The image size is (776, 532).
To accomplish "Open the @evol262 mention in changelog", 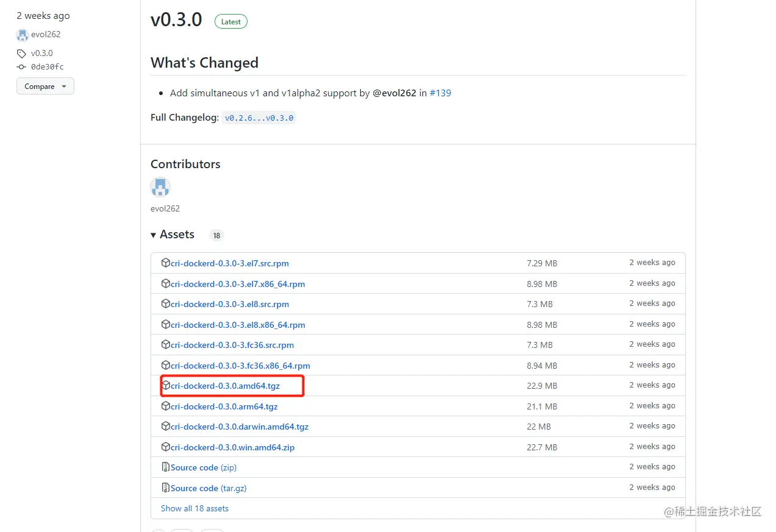I will tap(394, 93).
